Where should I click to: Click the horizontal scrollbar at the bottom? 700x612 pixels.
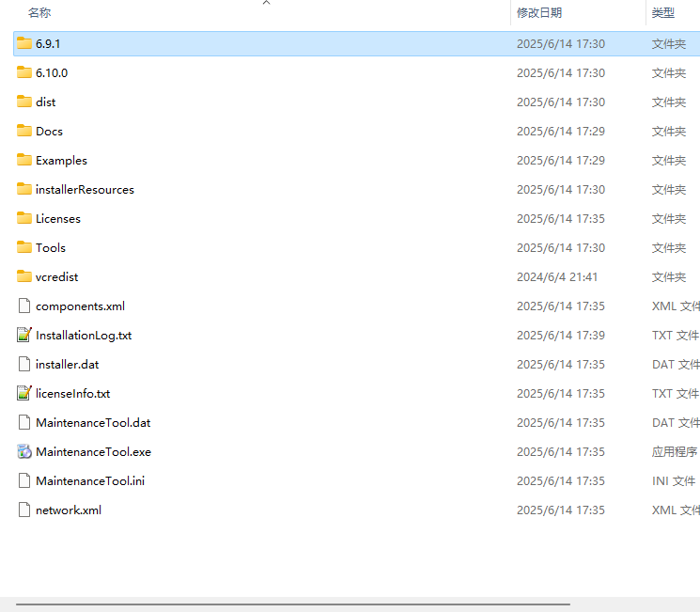293,604
